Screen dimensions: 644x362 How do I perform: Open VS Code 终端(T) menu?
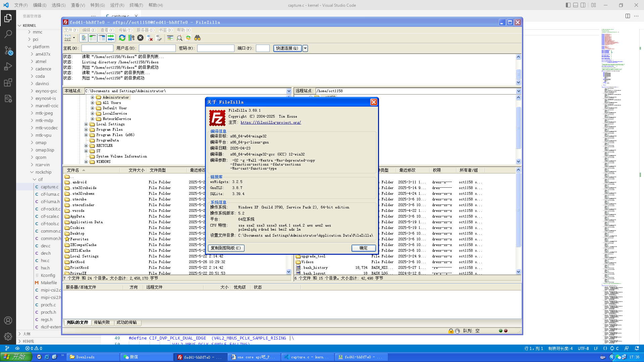click(136, 5)
